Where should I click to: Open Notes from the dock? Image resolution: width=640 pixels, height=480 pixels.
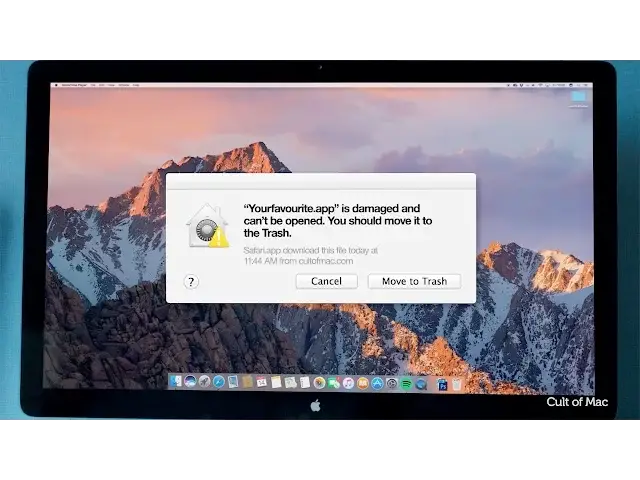276,382
